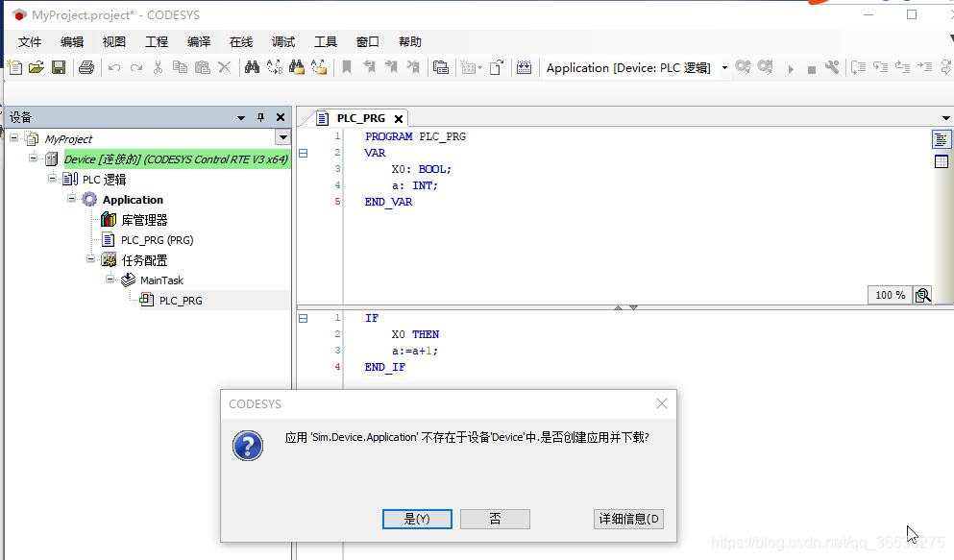Copy using the toolbar copy icon
The height and width of the screenshot is (560, 954).
tap(180, 67)
